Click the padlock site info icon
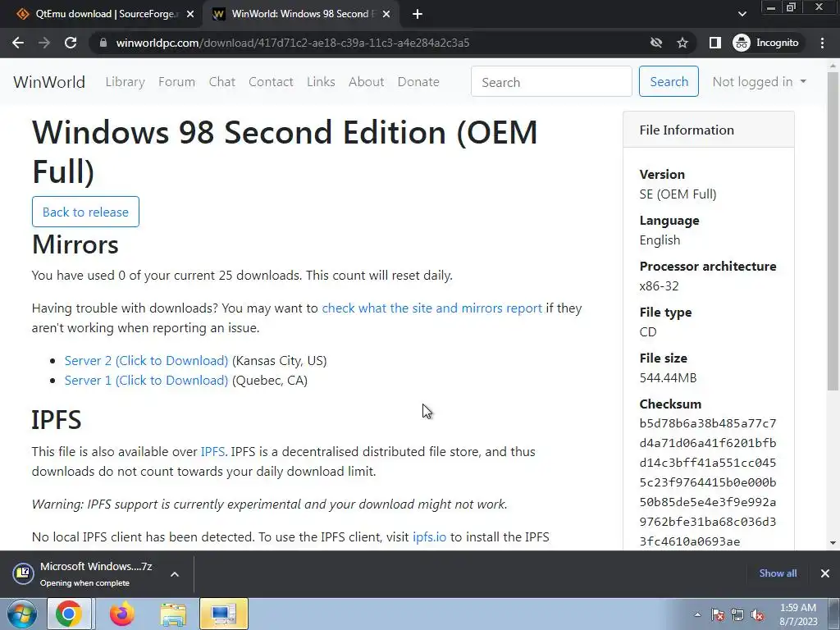840x630 pixels. coord(103,43)
